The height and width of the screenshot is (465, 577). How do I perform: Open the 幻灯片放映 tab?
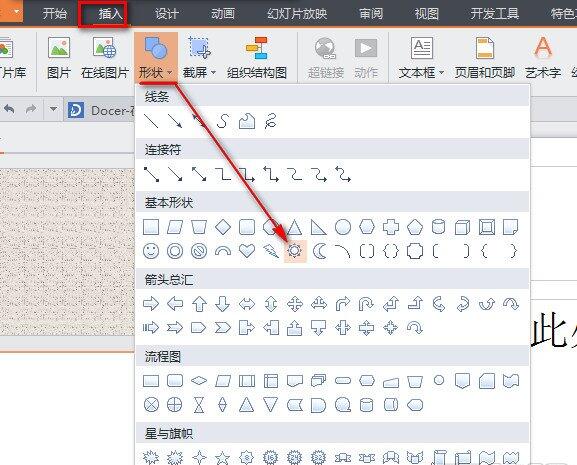coord(297,14)
